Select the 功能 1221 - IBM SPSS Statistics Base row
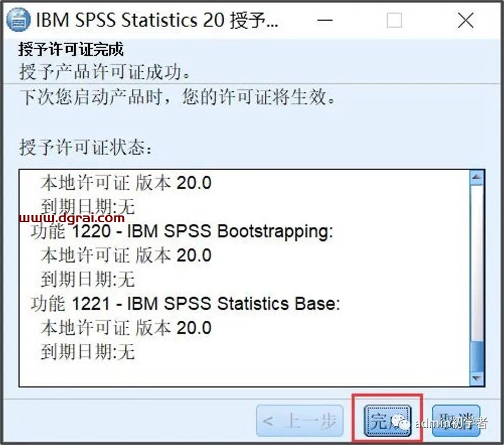Screen dimensions: 504x445 [185, 304]
